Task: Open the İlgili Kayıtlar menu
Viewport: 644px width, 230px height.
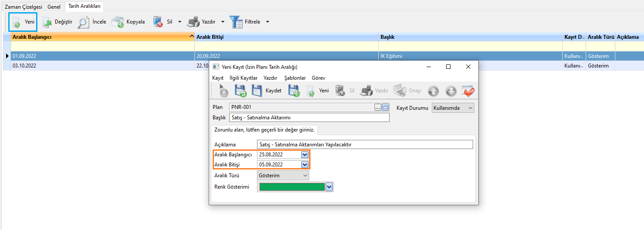Action: click(243, 78)
